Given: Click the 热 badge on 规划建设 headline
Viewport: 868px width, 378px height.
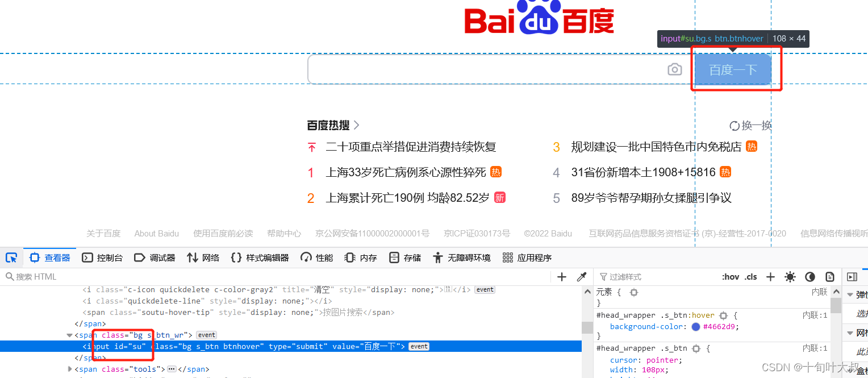Looking at the screenshot, I should click(752, 147).
